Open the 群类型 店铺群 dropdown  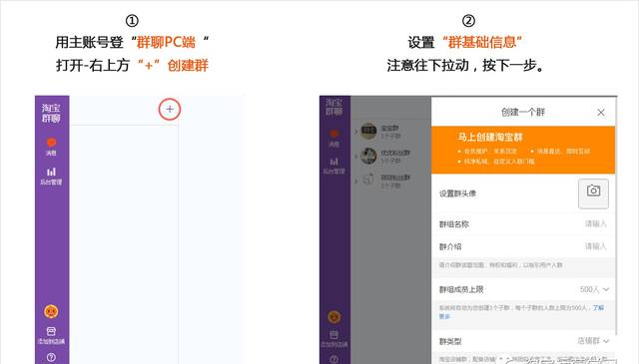click(593, 341)
